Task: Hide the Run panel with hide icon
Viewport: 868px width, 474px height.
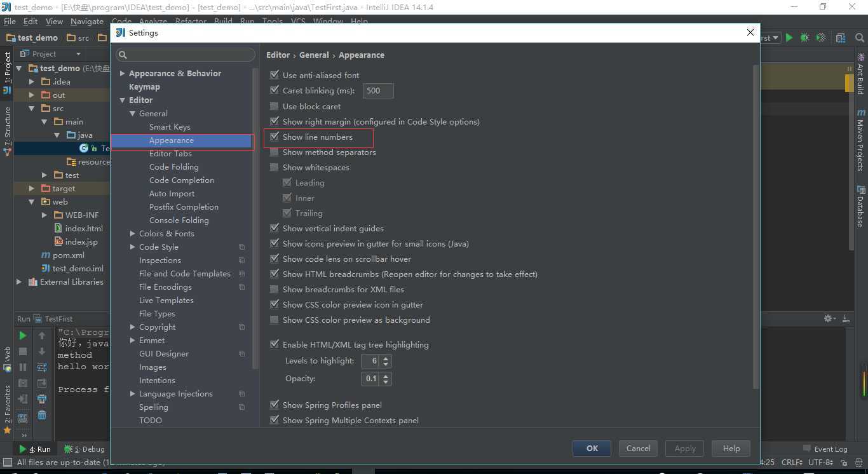Action: coord(846,318)
